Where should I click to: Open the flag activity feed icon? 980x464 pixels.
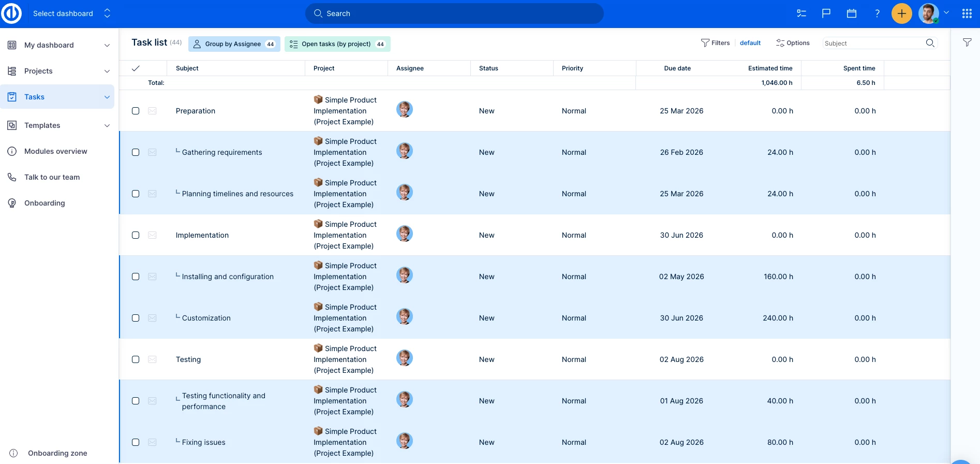(x=826, y=13)
